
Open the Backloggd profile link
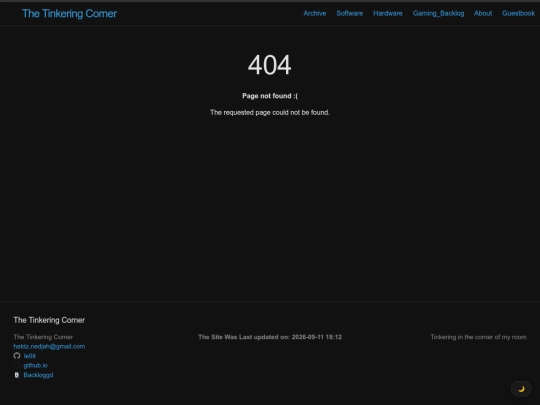tap(38, 375)
